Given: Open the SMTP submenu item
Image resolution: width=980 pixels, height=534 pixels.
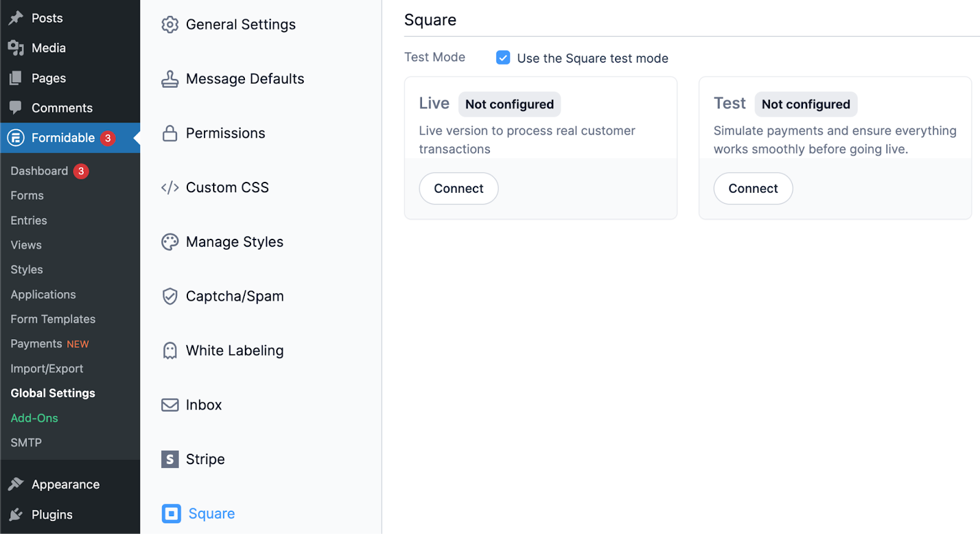Looking at the screenshot, I should click(x=26, y=443).
